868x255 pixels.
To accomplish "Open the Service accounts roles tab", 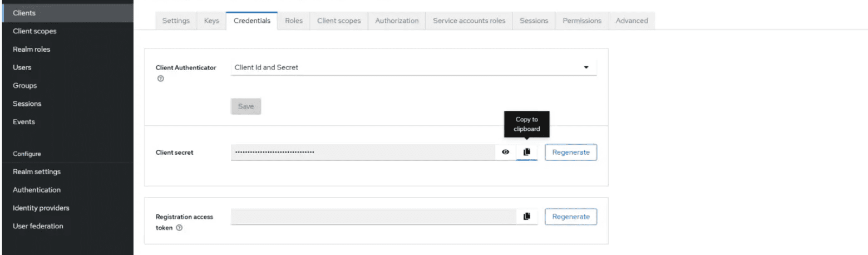I will pyautogui.click(x=469, y=21).
